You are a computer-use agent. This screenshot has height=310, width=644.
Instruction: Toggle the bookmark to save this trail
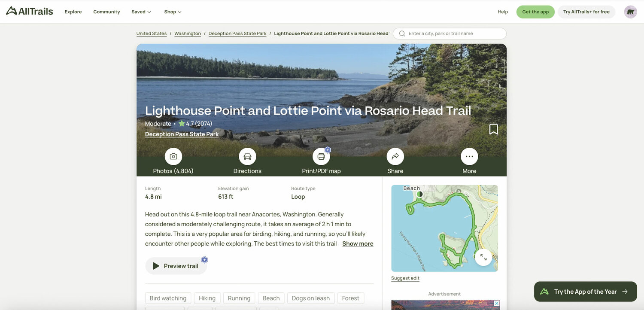(x=494, y=129)
